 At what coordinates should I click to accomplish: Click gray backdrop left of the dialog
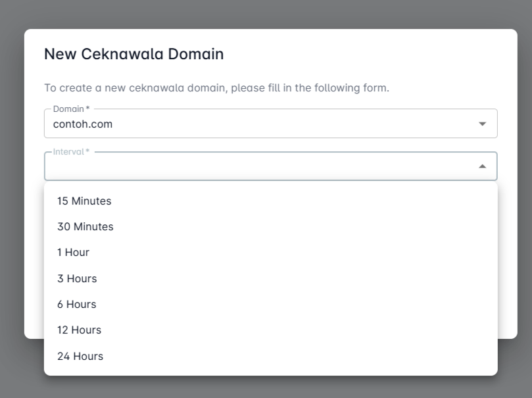[x=12, y=197]
